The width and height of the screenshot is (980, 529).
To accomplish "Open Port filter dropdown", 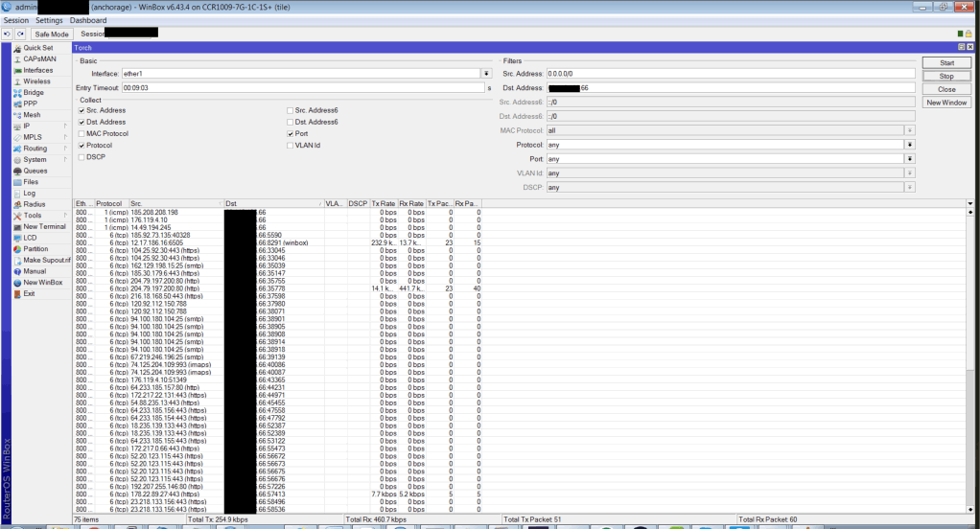I will (x=910, y=159).
